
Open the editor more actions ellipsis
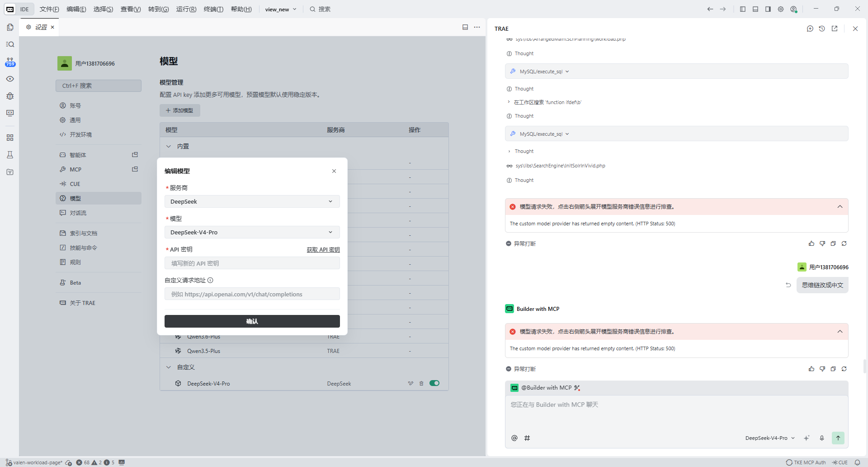pos(477,27)
